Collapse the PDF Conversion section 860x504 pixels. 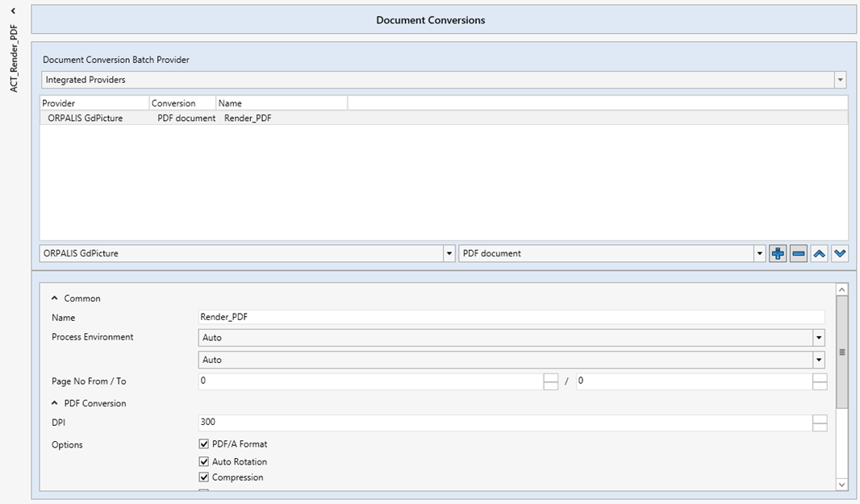click(x=52, y=402)
